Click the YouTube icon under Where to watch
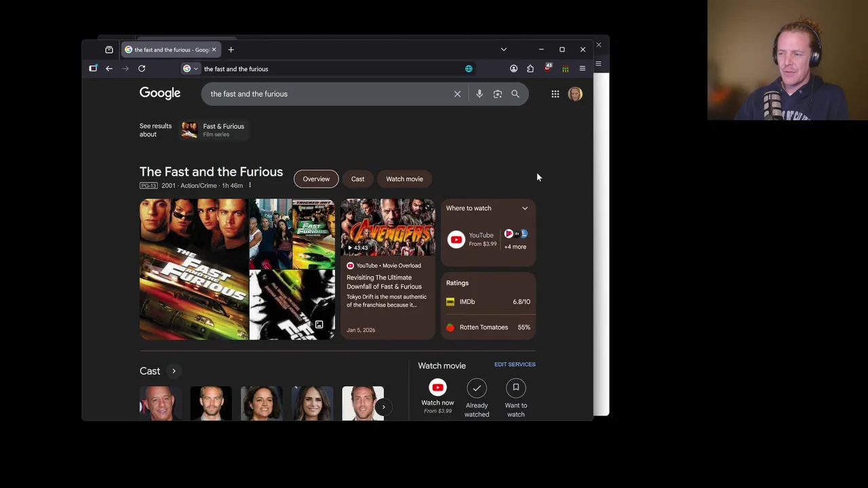868x488 pixels. [x=456, y=239]
